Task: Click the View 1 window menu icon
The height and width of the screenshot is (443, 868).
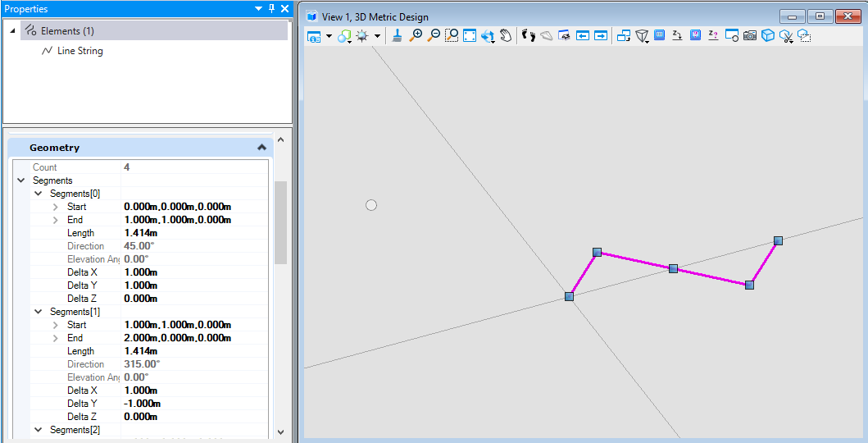Action: (312, 16)
